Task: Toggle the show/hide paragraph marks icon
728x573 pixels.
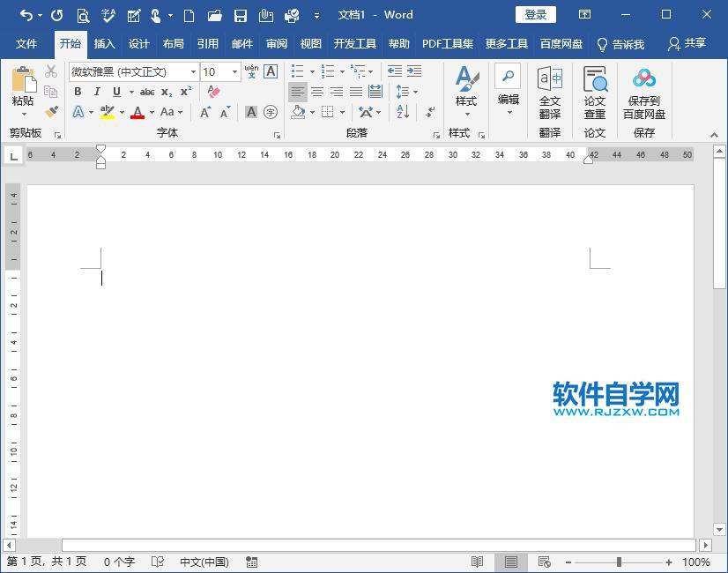Action: tap(429, 112)
